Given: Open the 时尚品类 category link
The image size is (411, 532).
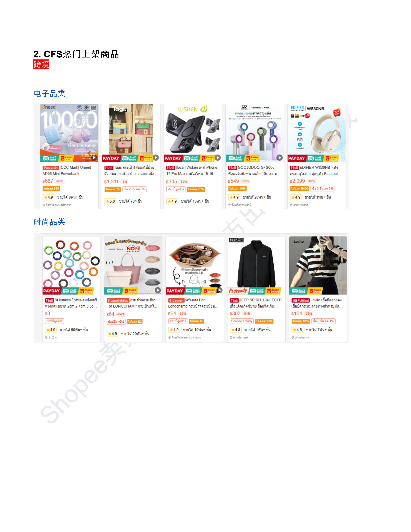Looking at the screenshot, I should coord(50,222).
